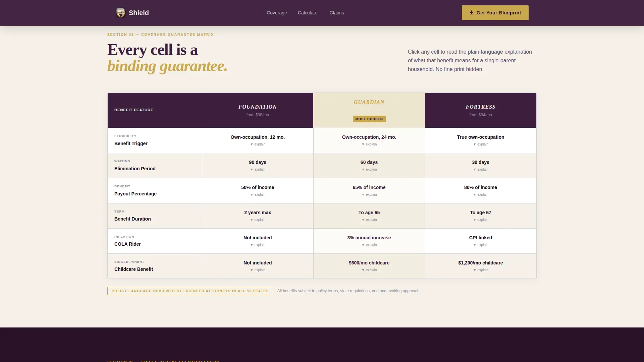Screen dimensions: 644x362
Task: Expand explain under Own-occupation, 12 mo.
Action: (x=258, y=144)
